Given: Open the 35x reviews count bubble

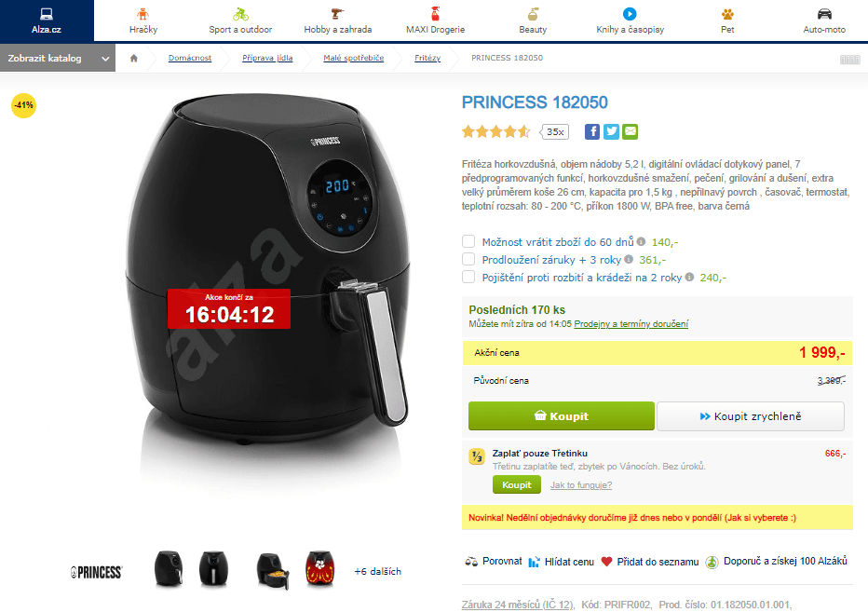Looking at the screenshot, I should (x=555, y=132).
